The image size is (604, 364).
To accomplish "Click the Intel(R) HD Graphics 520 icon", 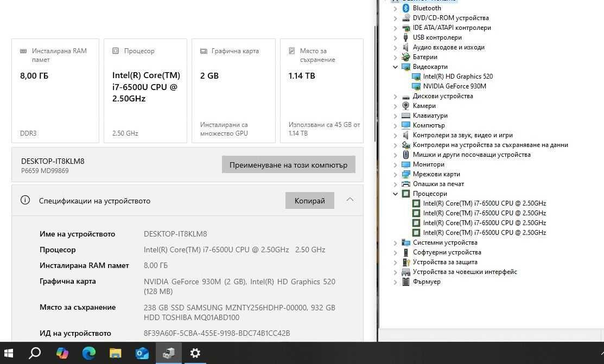I will click(x=416, y=76).
